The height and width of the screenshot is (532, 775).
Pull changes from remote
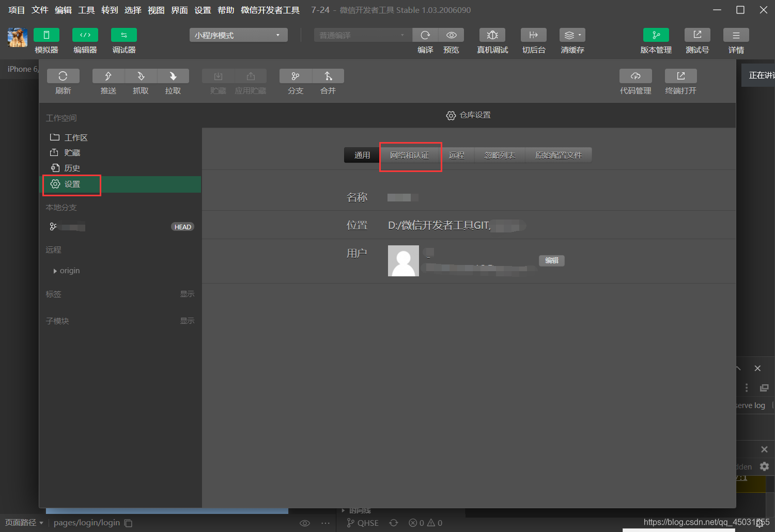pos(173,76)
